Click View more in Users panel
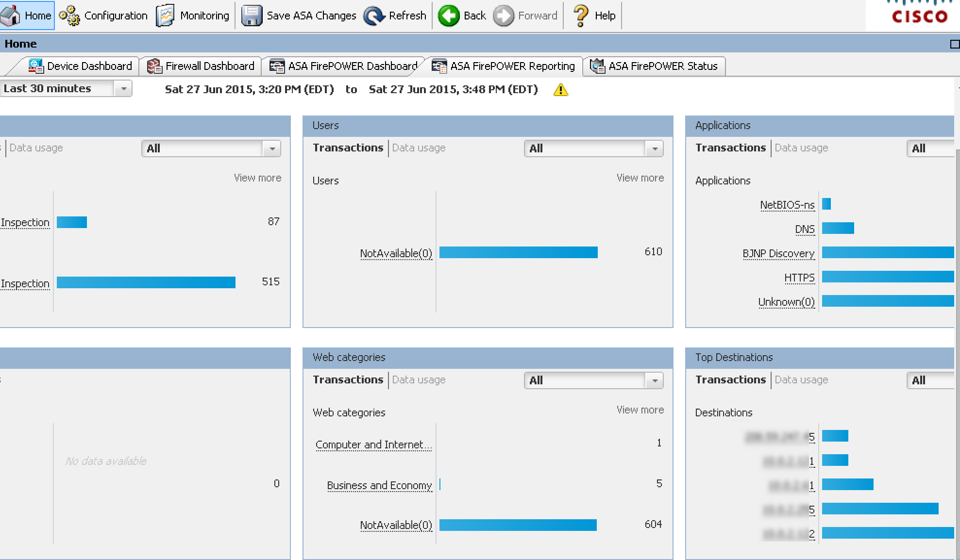 pos(640,178)
